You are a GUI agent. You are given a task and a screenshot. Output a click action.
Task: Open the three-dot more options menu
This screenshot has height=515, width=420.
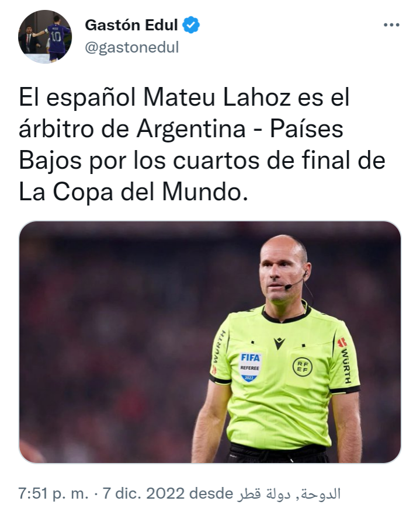click(392, 25)
